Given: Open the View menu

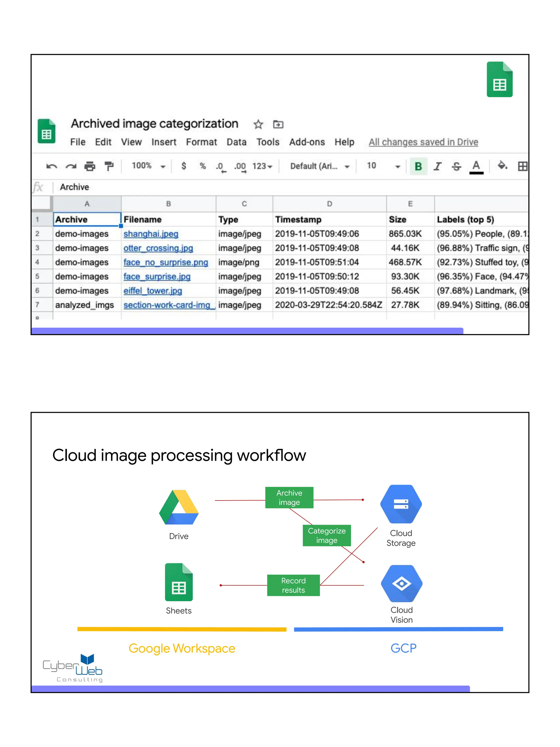Looking at the screenshot, I should coord(131,142).
